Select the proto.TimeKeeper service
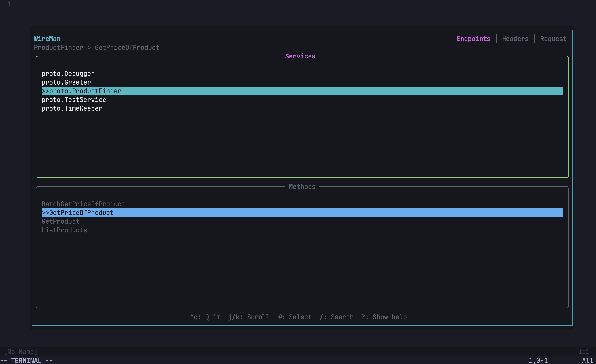Image resolution: width=596 pixels, height=364 pixels. (72, 108)
